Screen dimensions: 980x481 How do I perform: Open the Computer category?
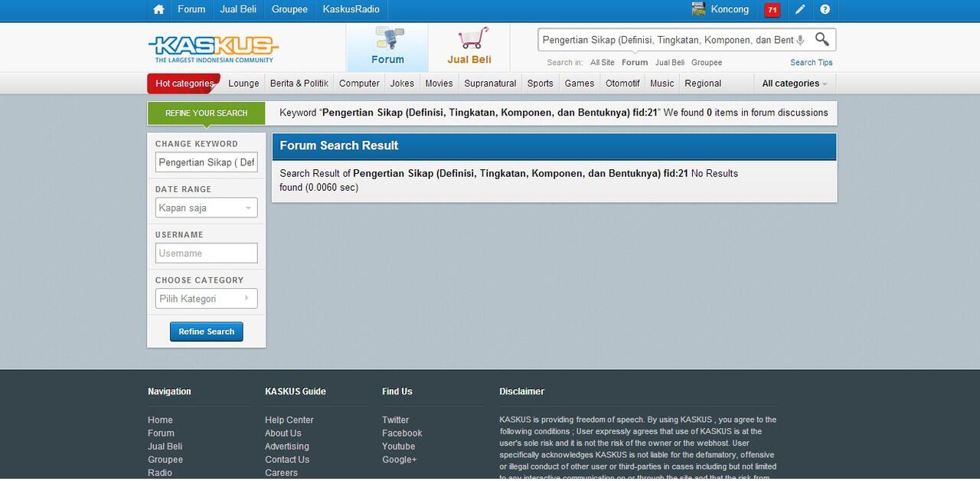pyautogui.click(x=359, y=83)
